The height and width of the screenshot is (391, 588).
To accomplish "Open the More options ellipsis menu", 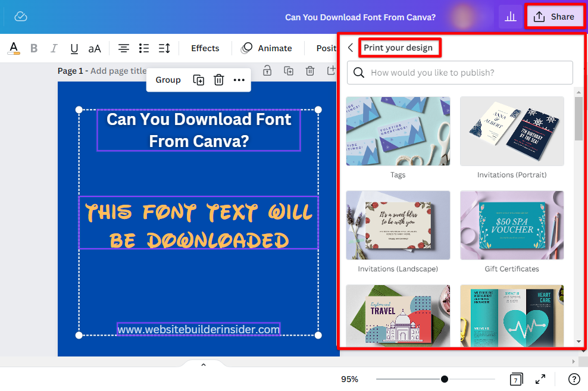I will [x=239, y=80].
